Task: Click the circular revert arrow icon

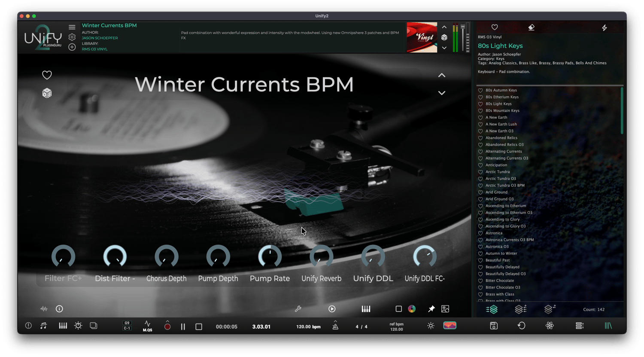Action: click(x=521, y=326)
